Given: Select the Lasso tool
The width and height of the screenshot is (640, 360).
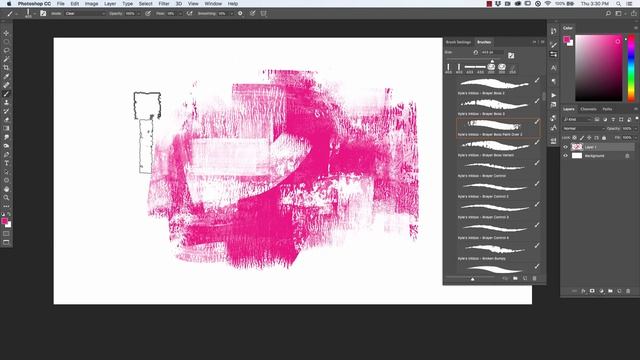Looking at the screenshot, I should (6, 51).
